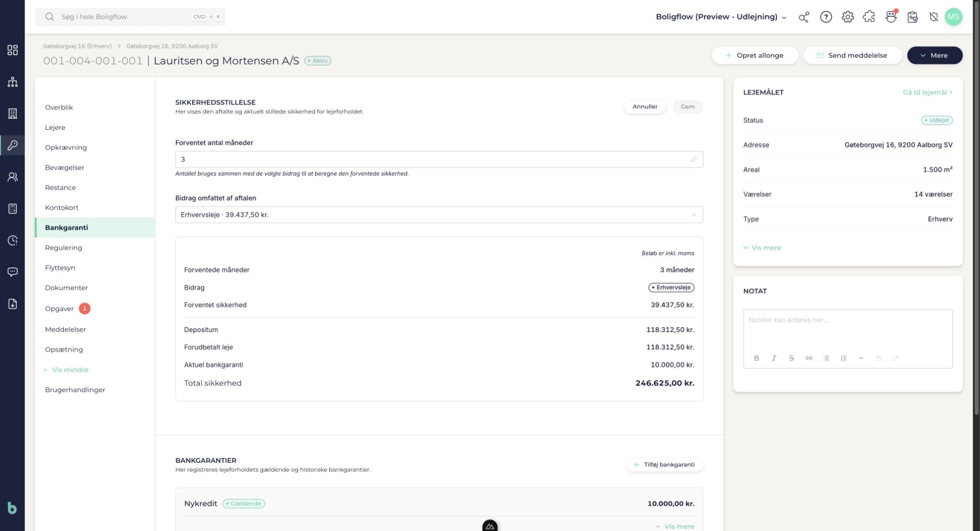980x531 pixels.
Task: Toggle bullet list in the note editor
Action: (826, 358)
